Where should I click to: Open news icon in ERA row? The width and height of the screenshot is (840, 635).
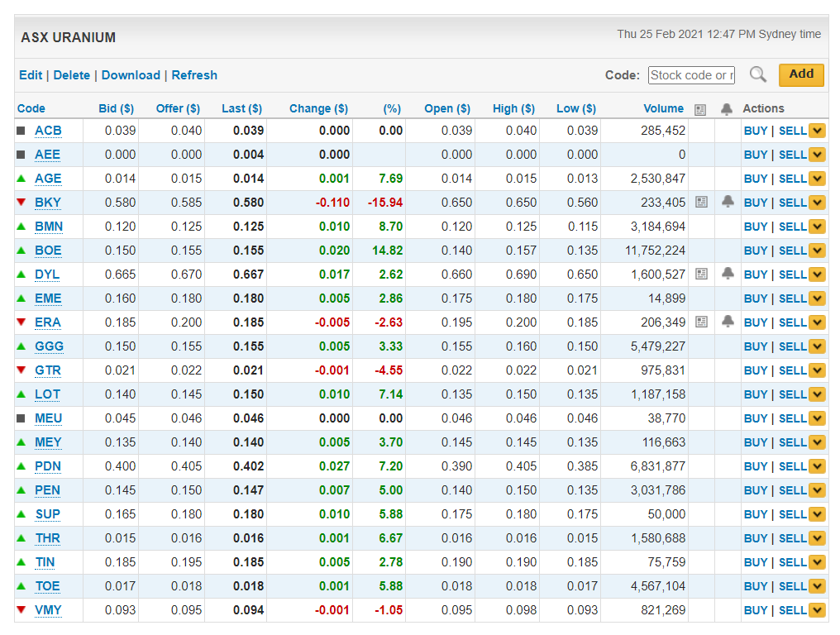[x=701, y=322]
